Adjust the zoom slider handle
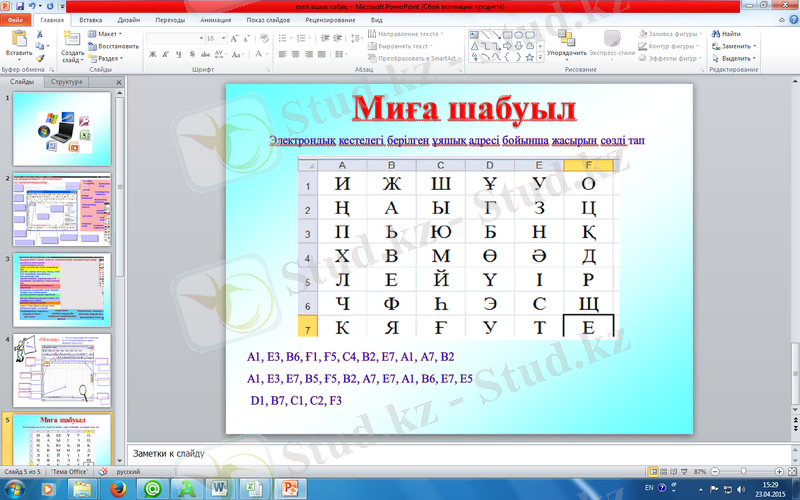The image size is (800, 500). pos(743,472)
